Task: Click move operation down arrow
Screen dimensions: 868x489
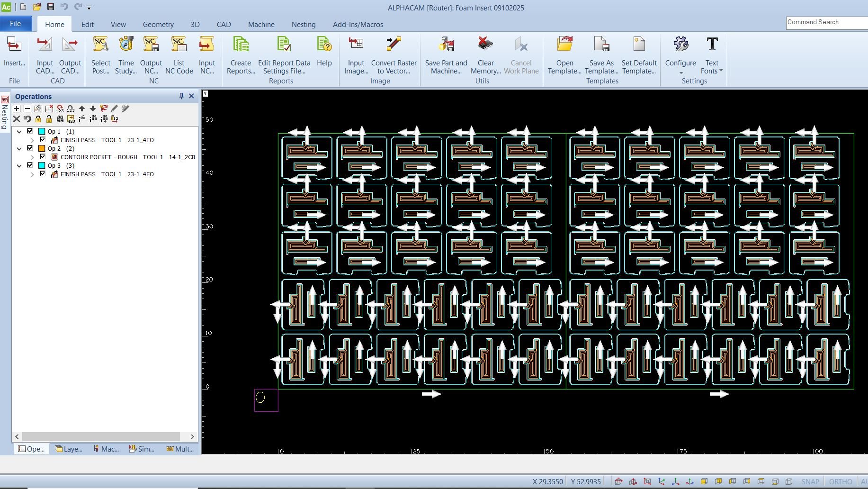Action: pos(93,109)
